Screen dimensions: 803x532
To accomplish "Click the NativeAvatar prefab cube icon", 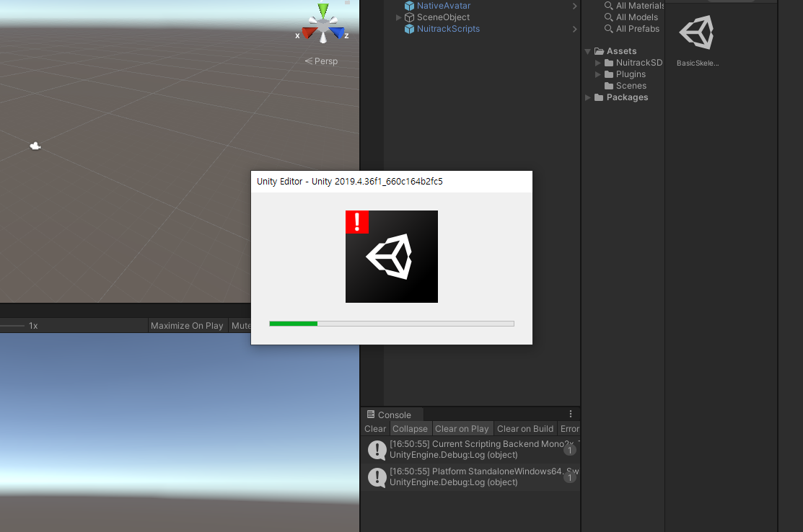I will [409, 6].
